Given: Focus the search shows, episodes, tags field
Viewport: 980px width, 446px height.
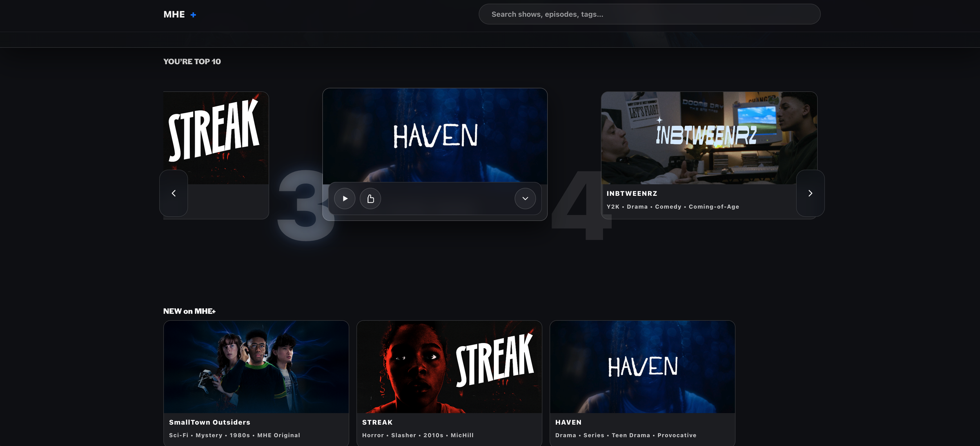Looking at the screenshot, I should pyautogui.click(x=649, y=14).
